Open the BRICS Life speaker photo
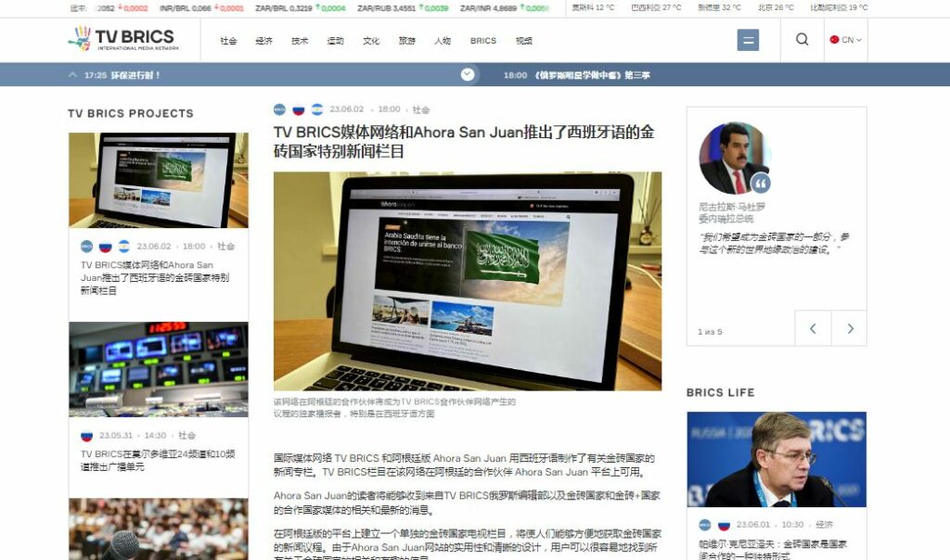This screenshot has height=560, width=950. click(777, 460)
